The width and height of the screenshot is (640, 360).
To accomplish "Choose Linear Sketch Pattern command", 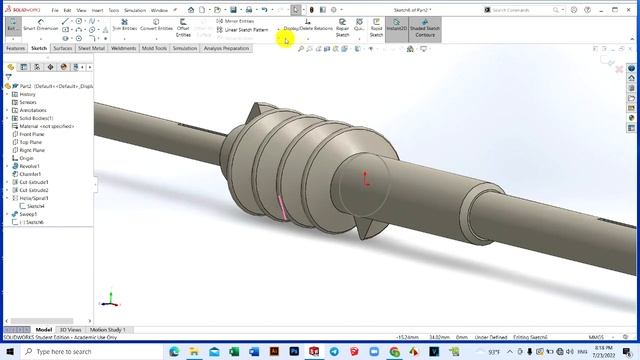I will point(242,30).
